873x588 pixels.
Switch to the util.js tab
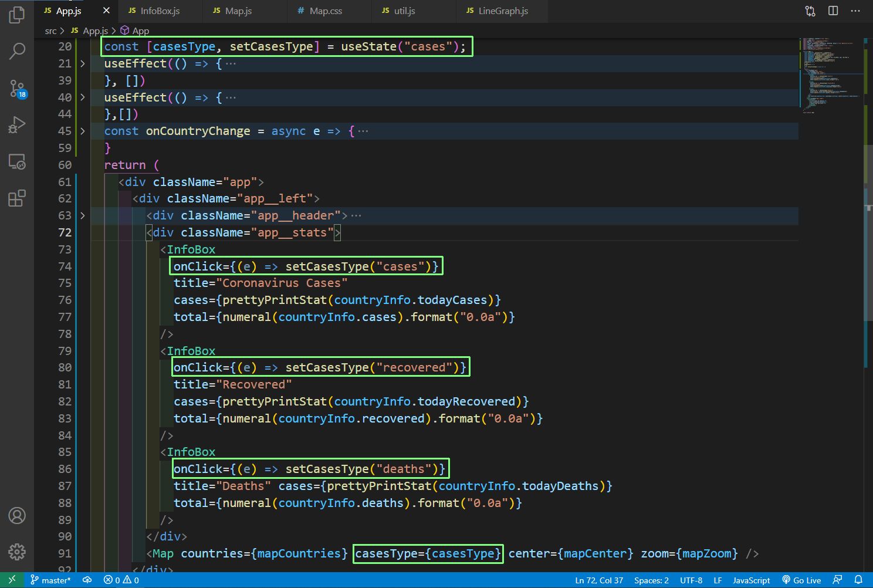click(404, 11)
